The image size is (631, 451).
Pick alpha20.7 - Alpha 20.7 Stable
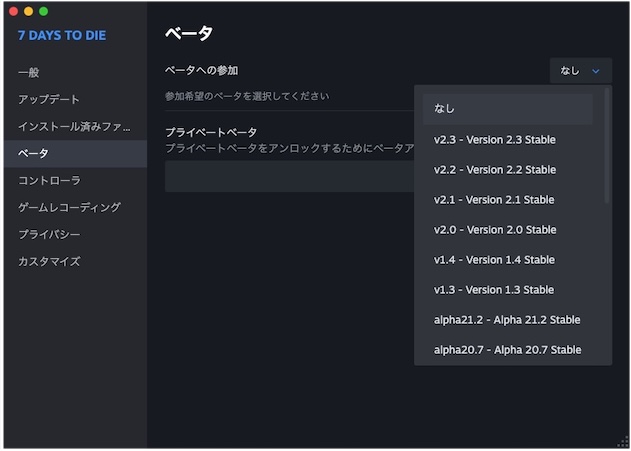[x=508, y=349]
